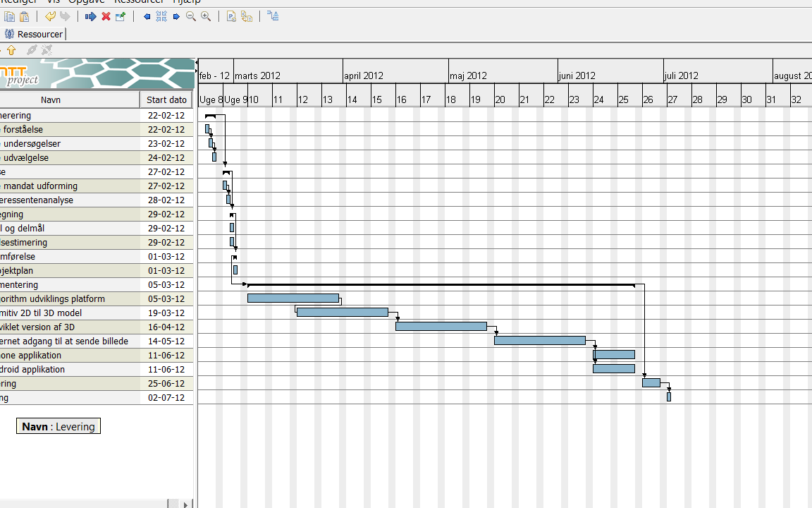The height and width of the screenshot is (508, 812).
Task: Click the undo arrow icon
Action: point(50,16)
